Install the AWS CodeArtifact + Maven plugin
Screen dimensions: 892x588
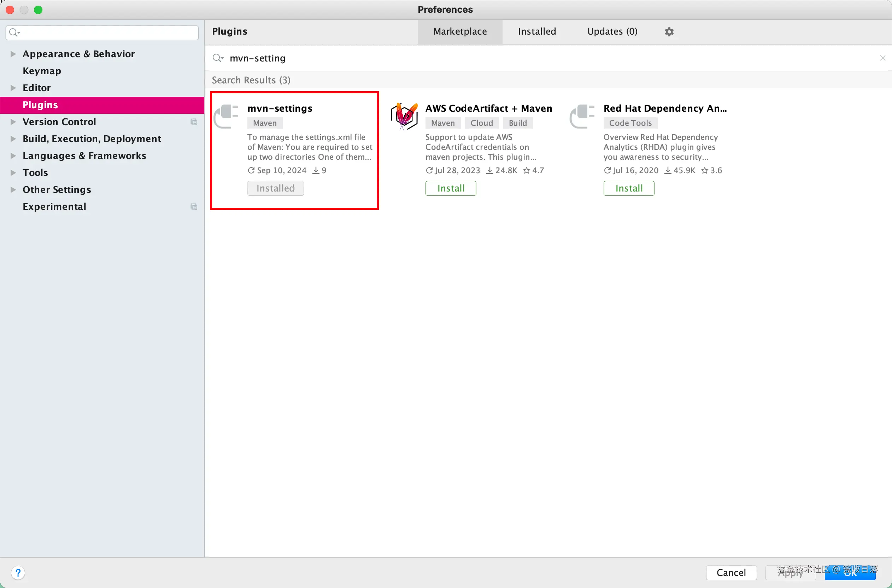click(450, 188)
